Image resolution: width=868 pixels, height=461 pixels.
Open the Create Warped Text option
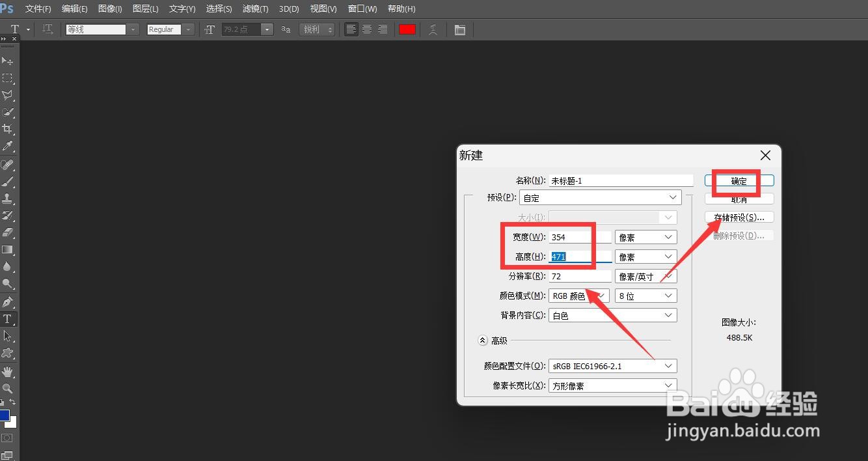tap(433, 29)
